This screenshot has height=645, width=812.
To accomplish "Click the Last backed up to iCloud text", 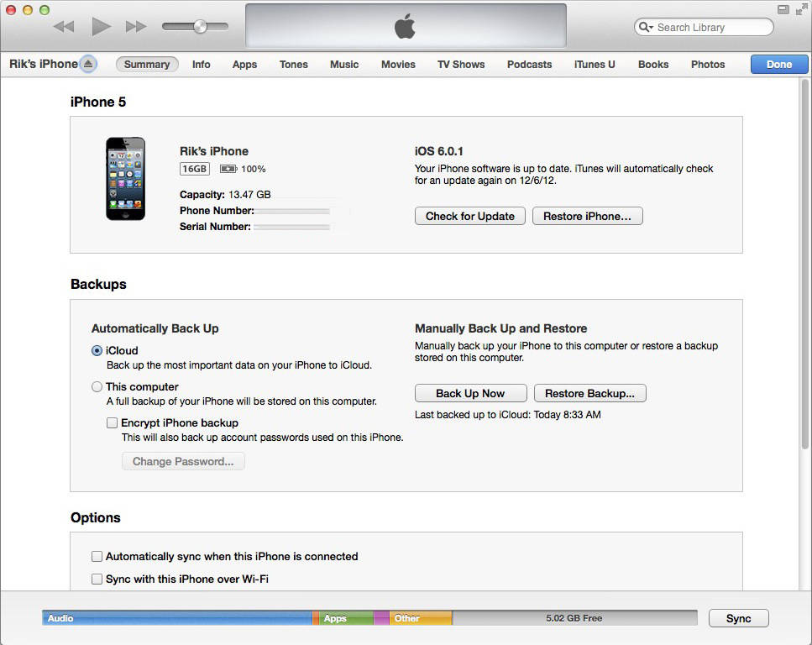I will point(507,414).
